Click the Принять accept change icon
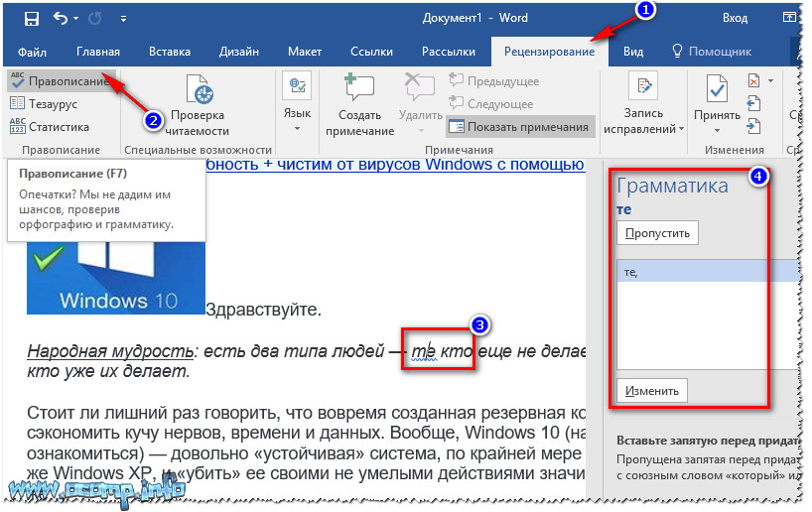The image size is (812, 512). tap(718, 89)
